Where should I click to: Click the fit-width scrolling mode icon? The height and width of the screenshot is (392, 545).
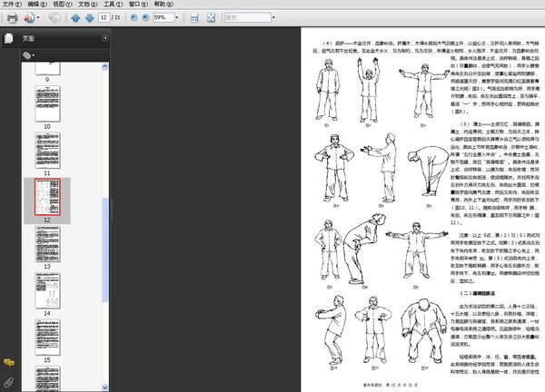pos(193,17)
